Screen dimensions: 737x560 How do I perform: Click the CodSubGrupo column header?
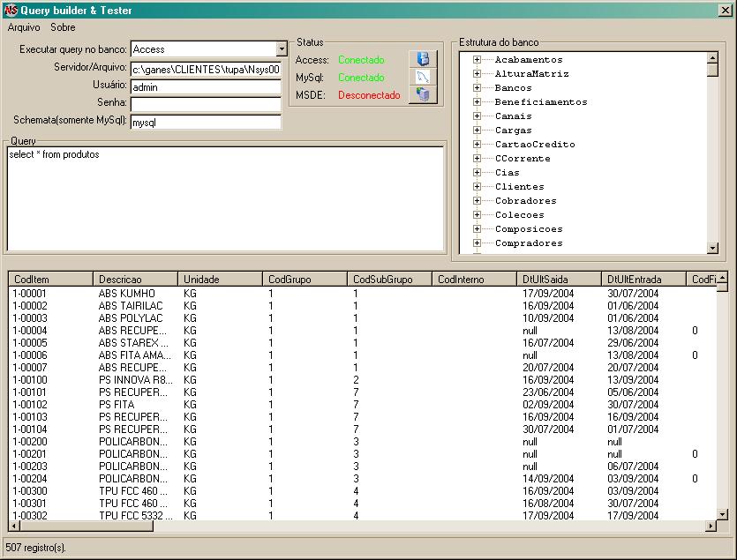389,279
